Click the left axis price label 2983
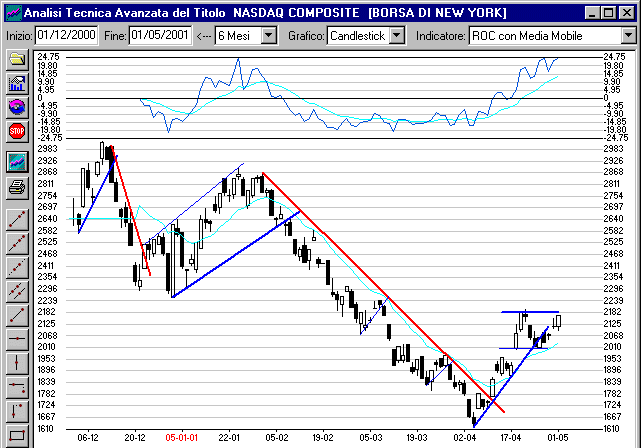The width and height of the screenshot is (641, 448). click(47, 149)
